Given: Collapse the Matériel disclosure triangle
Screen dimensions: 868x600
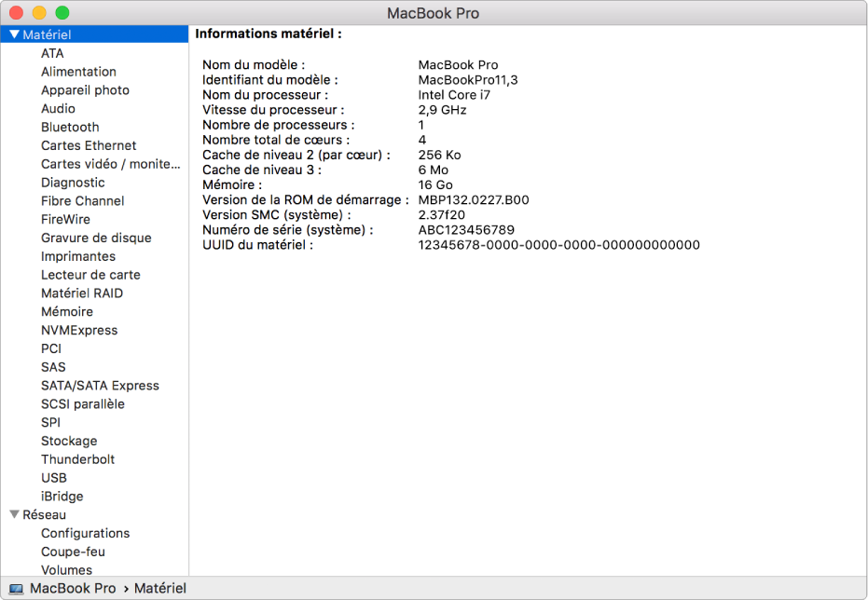Looking at the screenshot, I should click(14, 34).
